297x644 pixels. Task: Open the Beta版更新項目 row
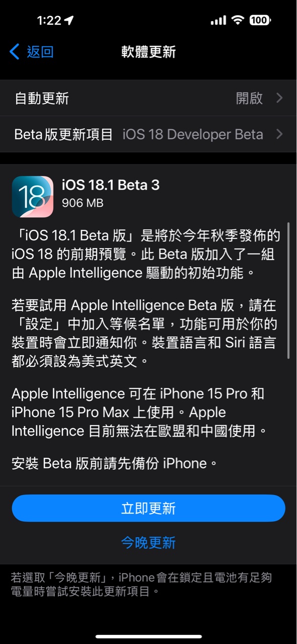pyautogui.click(x=148, y=134)
